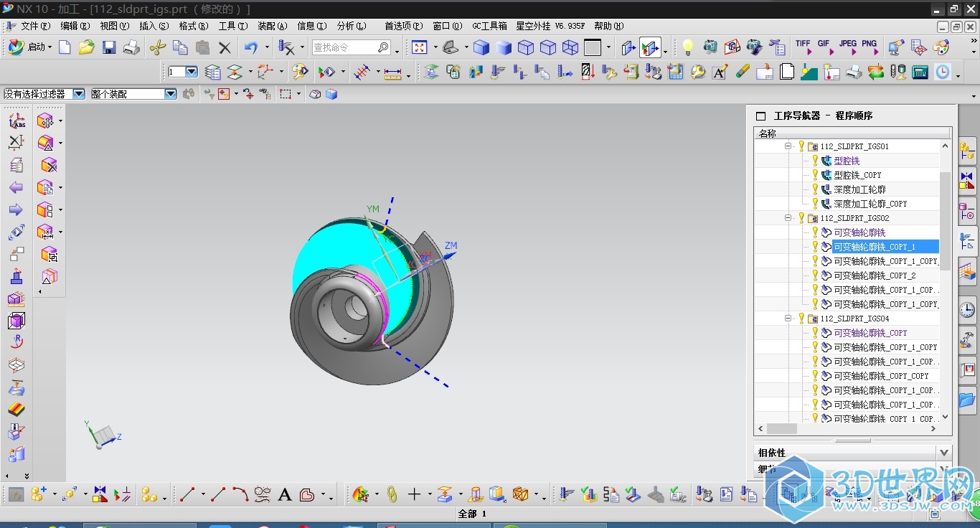Viewport: 980px width, 528px height.
Task: Select the 可变轴轮廓铣_COPY_2 operation
Action: click(875, 275)
